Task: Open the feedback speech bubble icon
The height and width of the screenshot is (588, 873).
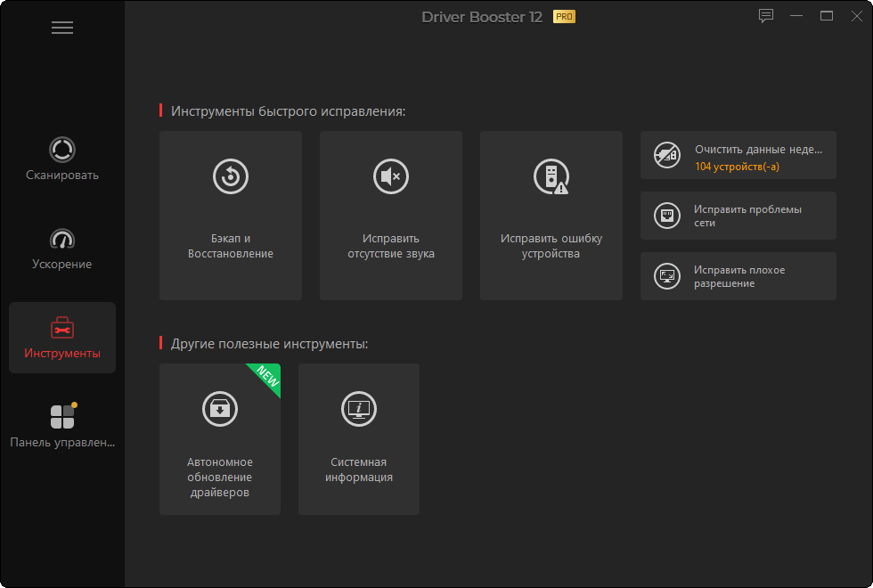Action: point(765,16)
